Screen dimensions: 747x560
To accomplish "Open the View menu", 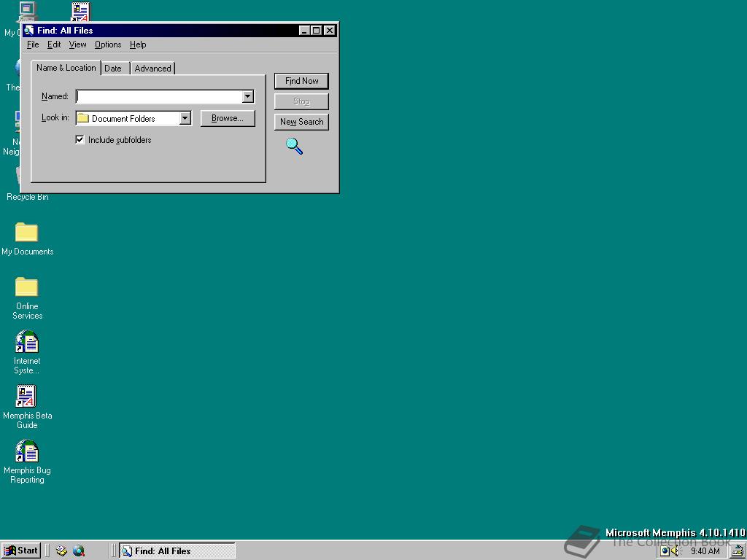I will pyautogui.click(x=77, y=44).
